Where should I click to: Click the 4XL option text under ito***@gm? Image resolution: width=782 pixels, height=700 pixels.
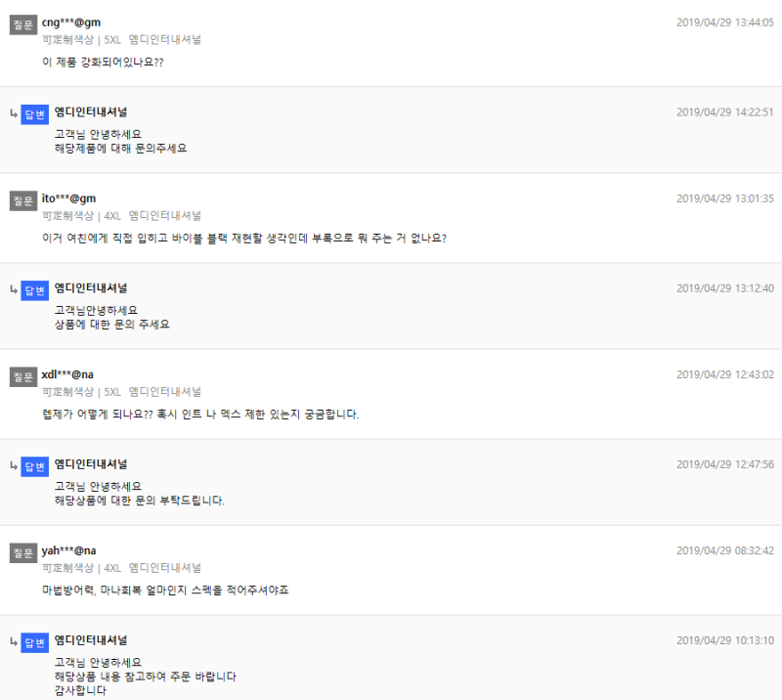coord(112,216)
